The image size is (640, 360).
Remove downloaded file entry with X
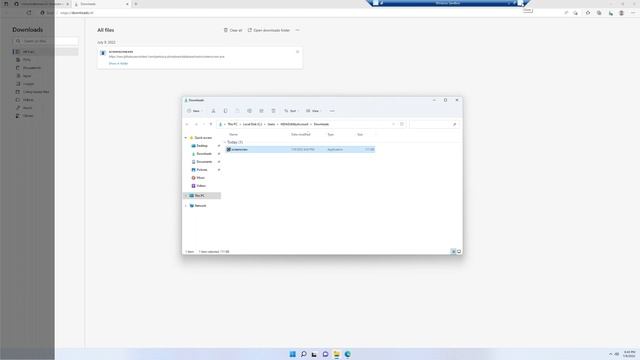pos(298,52)
